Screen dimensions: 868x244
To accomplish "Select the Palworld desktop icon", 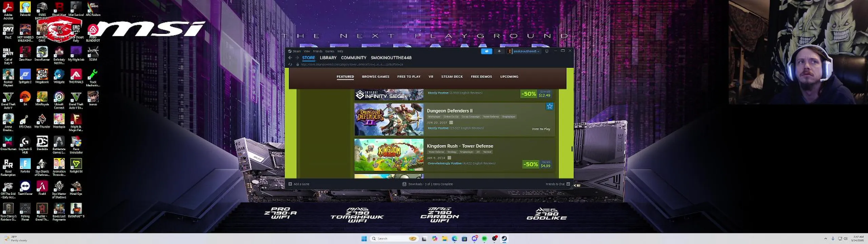I will point(25,9).
